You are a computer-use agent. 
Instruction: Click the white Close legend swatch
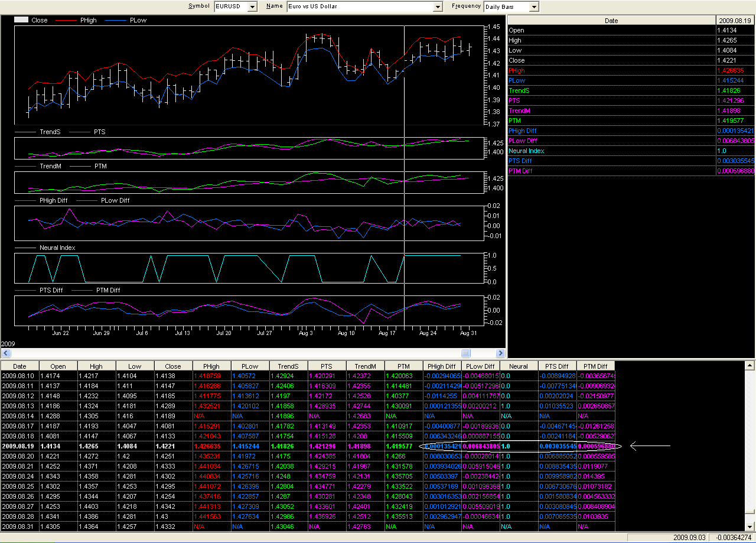pos(21,20)
